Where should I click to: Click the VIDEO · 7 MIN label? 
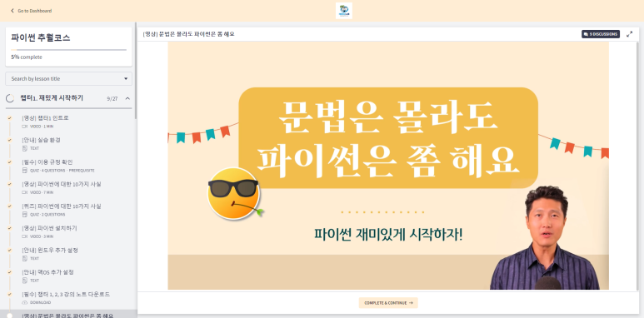pos(42,192)
